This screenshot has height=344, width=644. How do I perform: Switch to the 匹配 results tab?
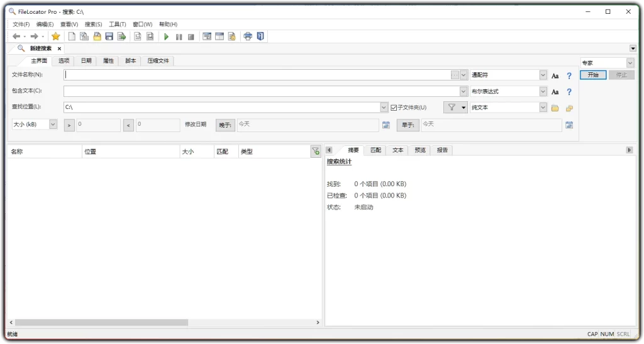(376, 150)
